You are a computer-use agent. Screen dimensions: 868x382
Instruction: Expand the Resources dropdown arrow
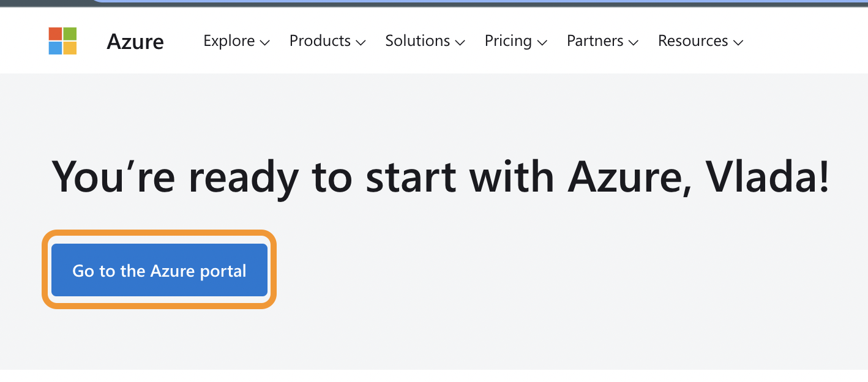(x=738, y=43)
